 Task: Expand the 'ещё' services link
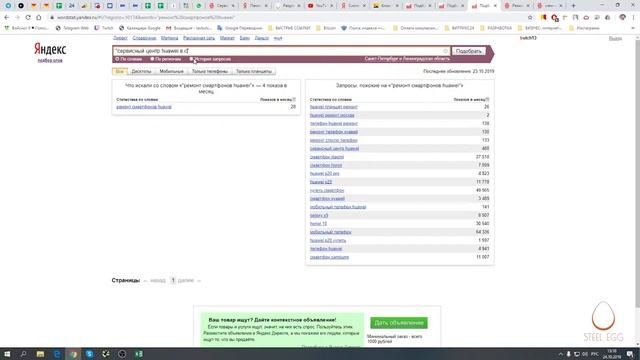pyautogui.click(x=278, y=38)
